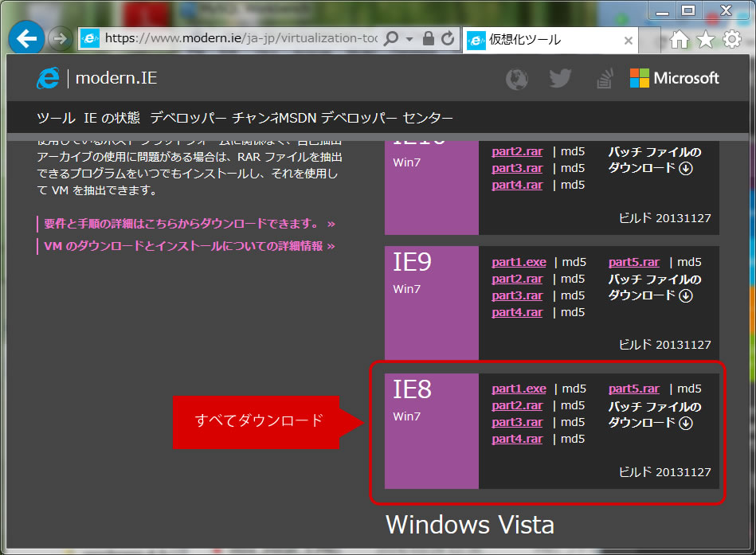The width and height of the screenshot is (756, 555).
Task: Download IE10 part2.rar
Action: tap(517, 151)
